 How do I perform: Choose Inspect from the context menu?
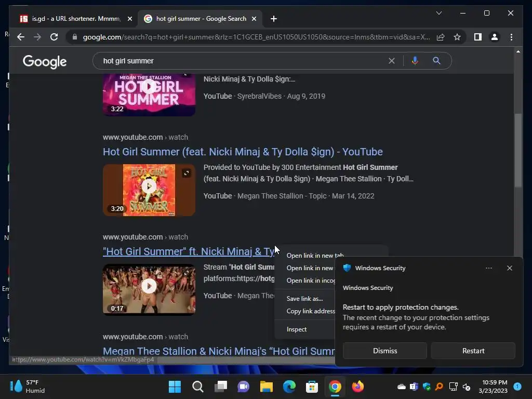(297, 329)
